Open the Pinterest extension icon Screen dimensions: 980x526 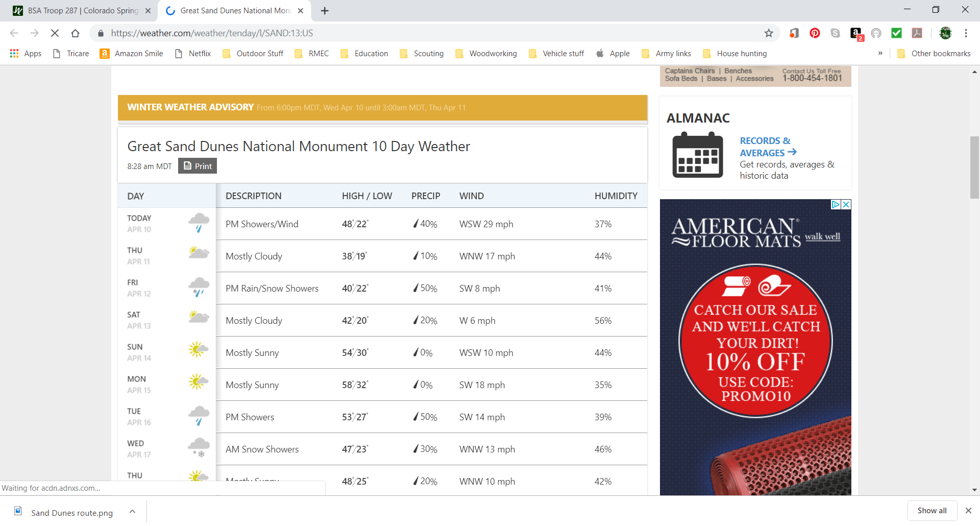pos(815,33)
